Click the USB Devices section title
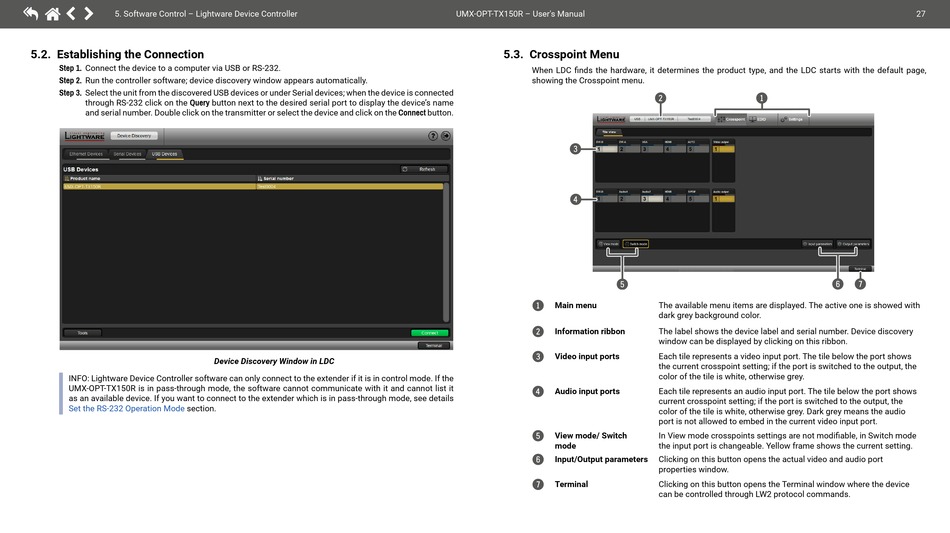950x533 pixels. pos(81,170)
